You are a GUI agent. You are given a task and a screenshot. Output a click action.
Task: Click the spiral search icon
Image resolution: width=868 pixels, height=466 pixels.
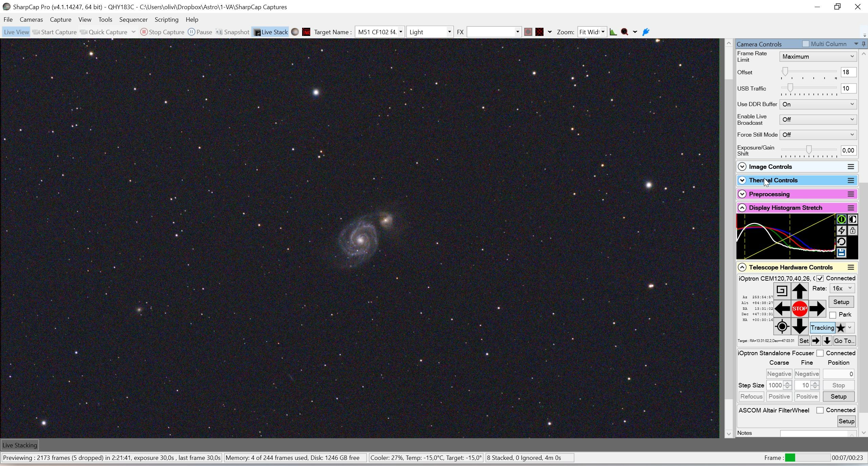click(x=782, y=291)
